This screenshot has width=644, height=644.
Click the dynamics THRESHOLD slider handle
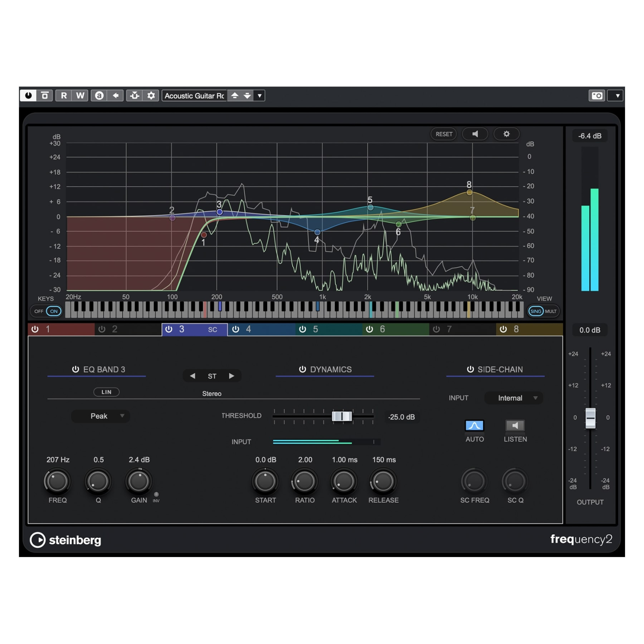tap(342, 416)
